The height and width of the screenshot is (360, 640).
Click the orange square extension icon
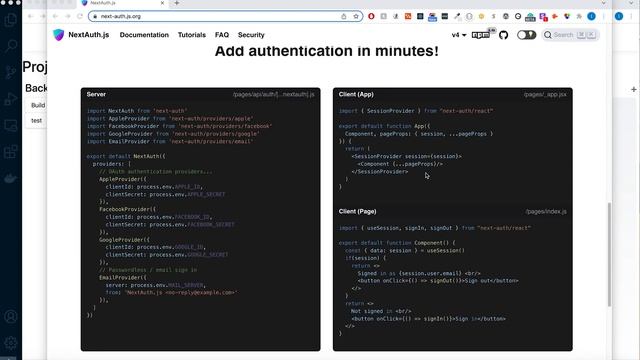click(408, 16)
